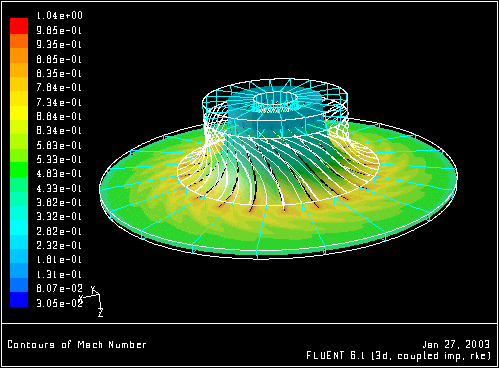This screenshot has height=368, width=499.
Task: Select the legend value 8.85e-01
Action: (59, 59)
